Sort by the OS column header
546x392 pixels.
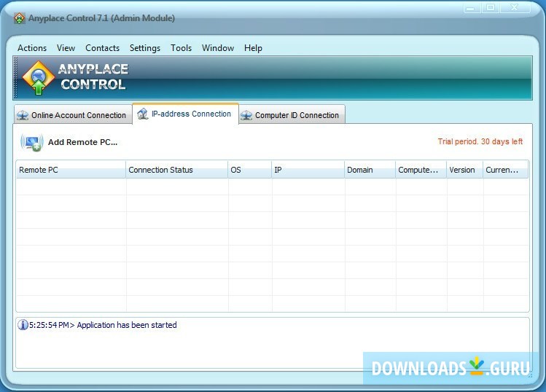249,170
